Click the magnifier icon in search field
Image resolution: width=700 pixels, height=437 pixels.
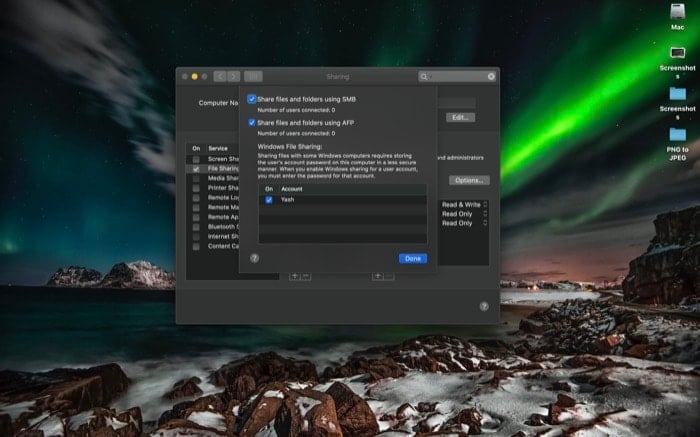pos(424,77)
